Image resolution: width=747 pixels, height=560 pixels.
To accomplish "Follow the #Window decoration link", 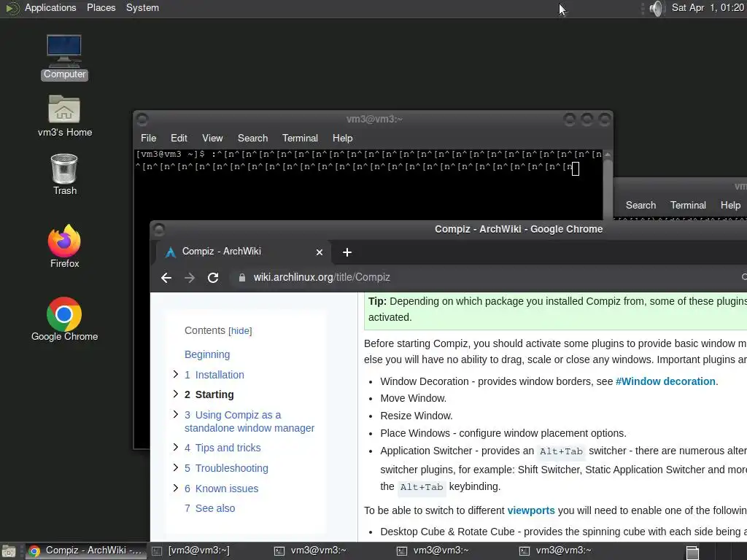I will point(665,381).
